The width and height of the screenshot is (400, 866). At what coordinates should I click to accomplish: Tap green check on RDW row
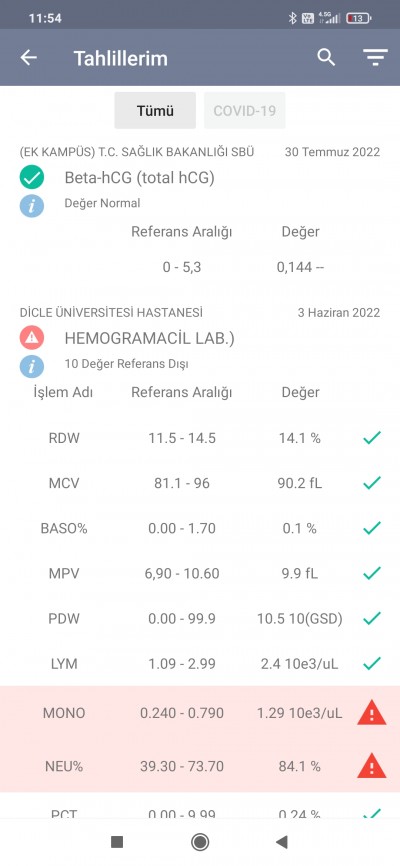pos(372,438)
